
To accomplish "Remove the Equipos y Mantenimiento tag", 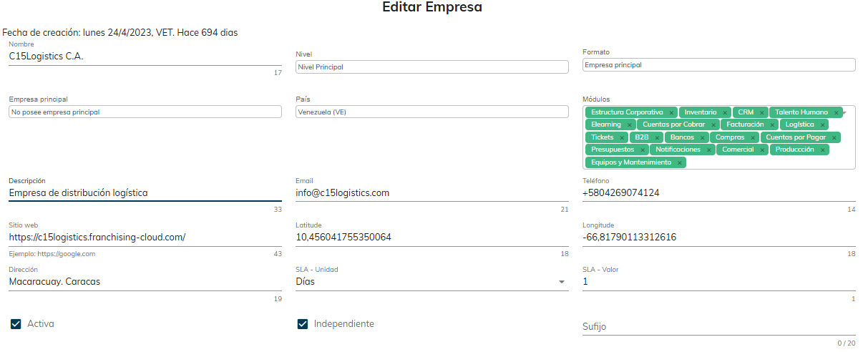I will [679, 163].
